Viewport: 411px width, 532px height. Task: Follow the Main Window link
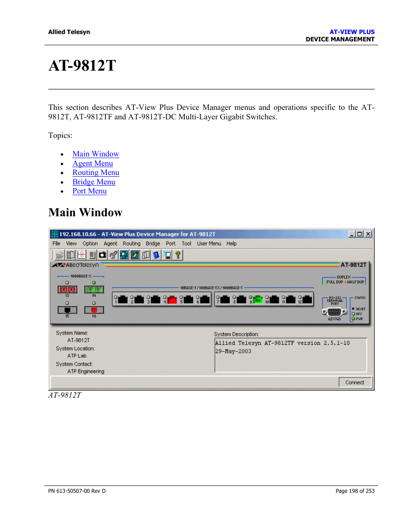96,154
